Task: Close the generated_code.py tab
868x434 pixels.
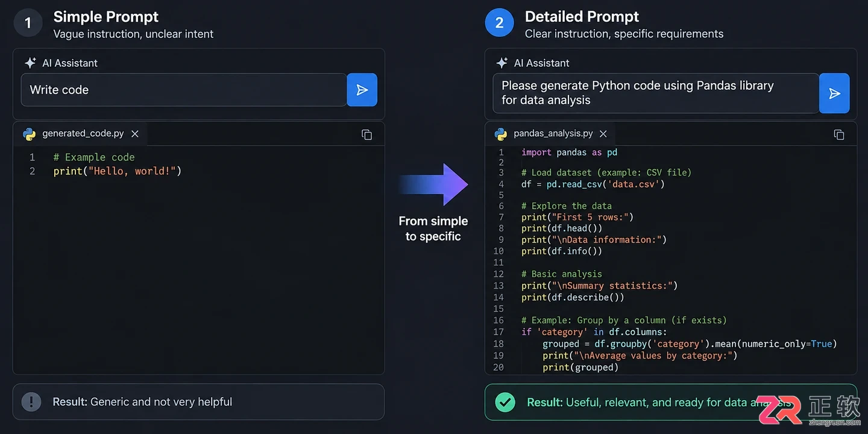Action: (x=135, y=134)
